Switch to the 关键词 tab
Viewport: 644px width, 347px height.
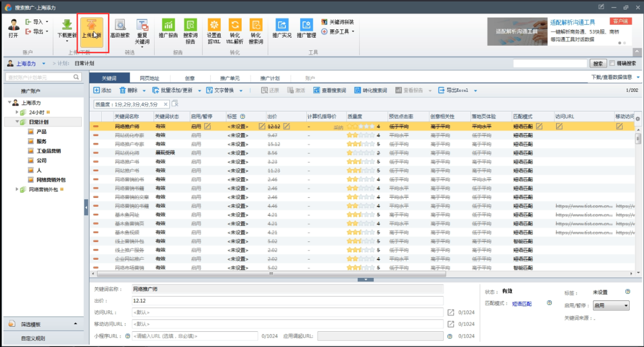point(109,78)
